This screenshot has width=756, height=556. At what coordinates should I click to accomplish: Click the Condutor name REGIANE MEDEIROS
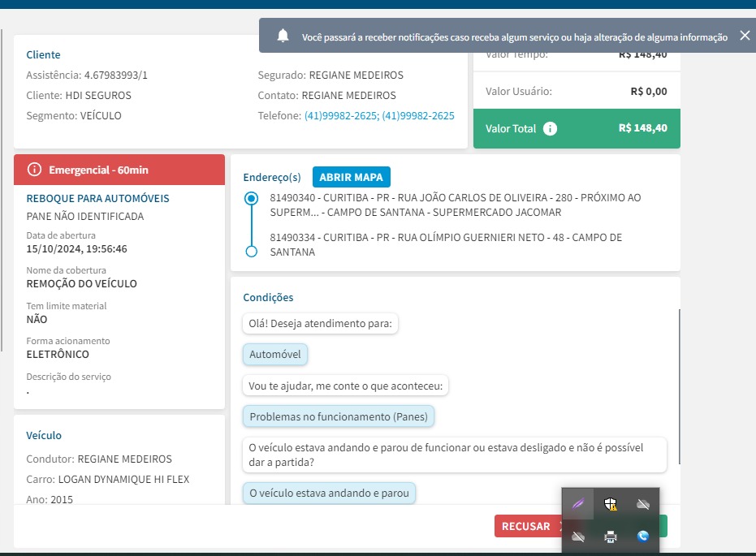coord(124,459)
